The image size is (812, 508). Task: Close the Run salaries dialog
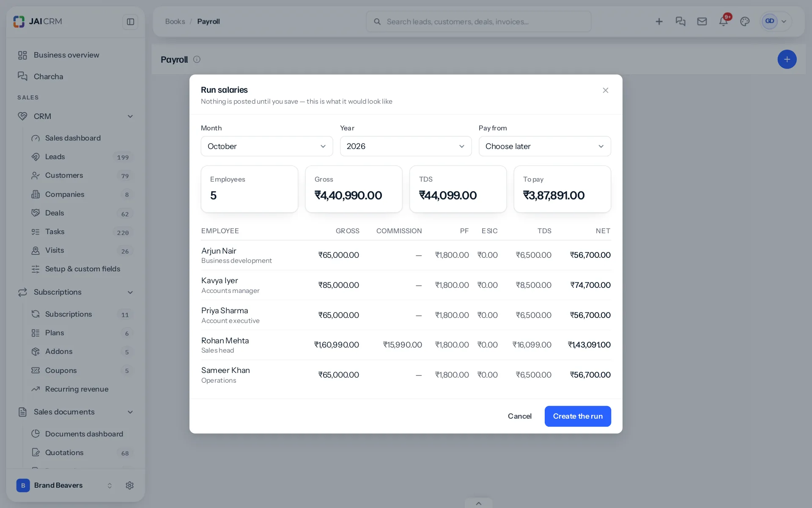pyautogui.click(x=605, y=90)
